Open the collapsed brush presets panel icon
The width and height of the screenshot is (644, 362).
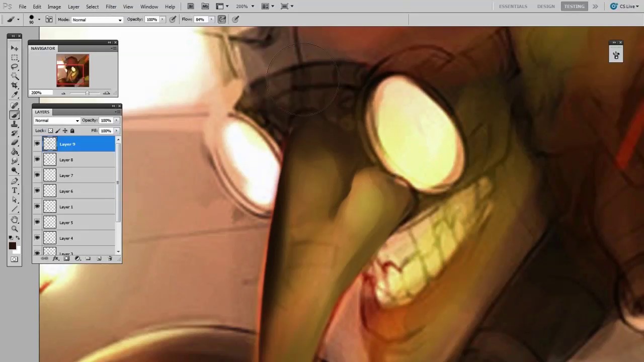pyautogui.click(x=616, y=55)
